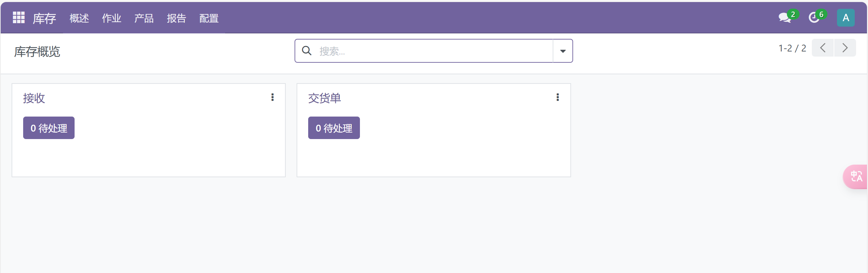Open the activities clock icon
Image resolution: width=868 pixels, height=273 pixels.
click(x=814, y=18)
